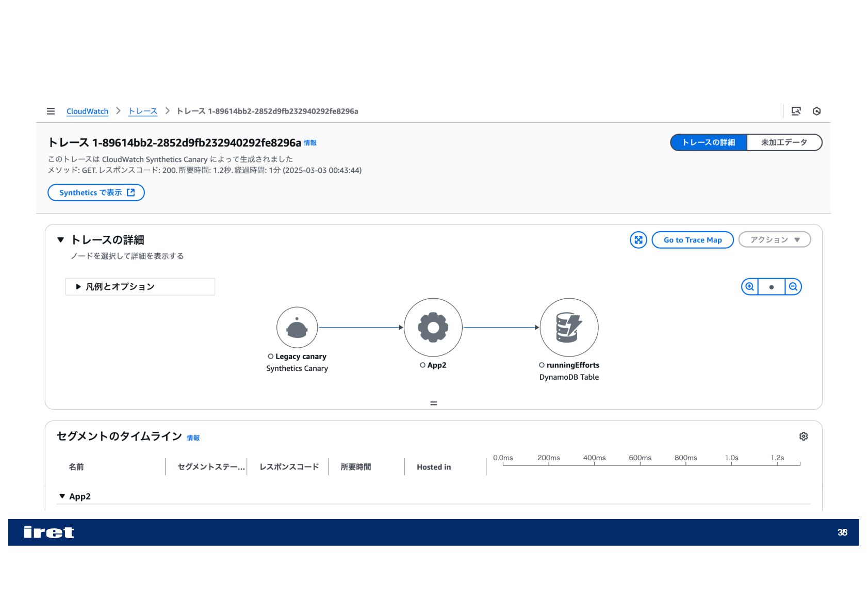
Task: Click the 600ms mark on the timeline axis
Action: (x=640, y=458)
